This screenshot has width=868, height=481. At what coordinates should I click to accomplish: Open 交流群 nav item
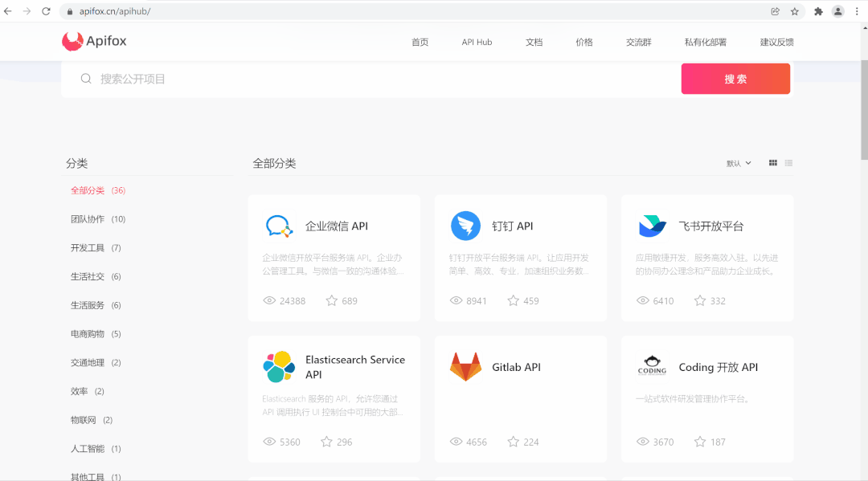point(638,42)
